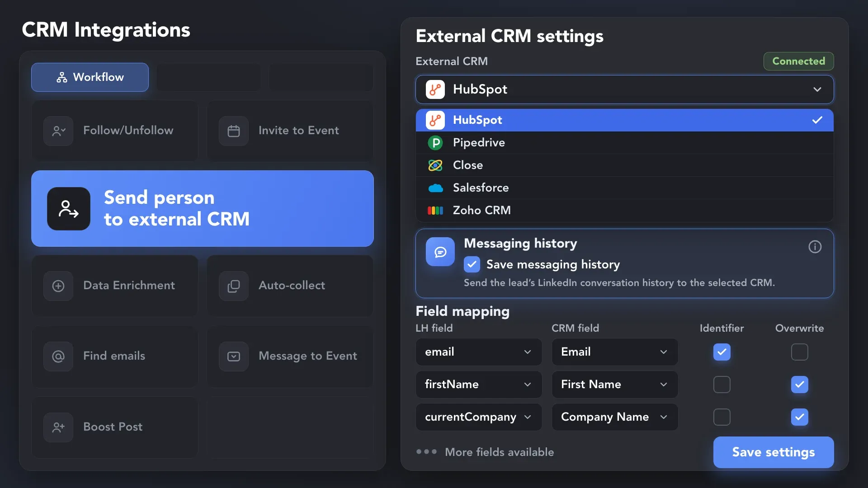Click the Connected status badge
This screenshot has height=488, width=868.
coord(798,61)
